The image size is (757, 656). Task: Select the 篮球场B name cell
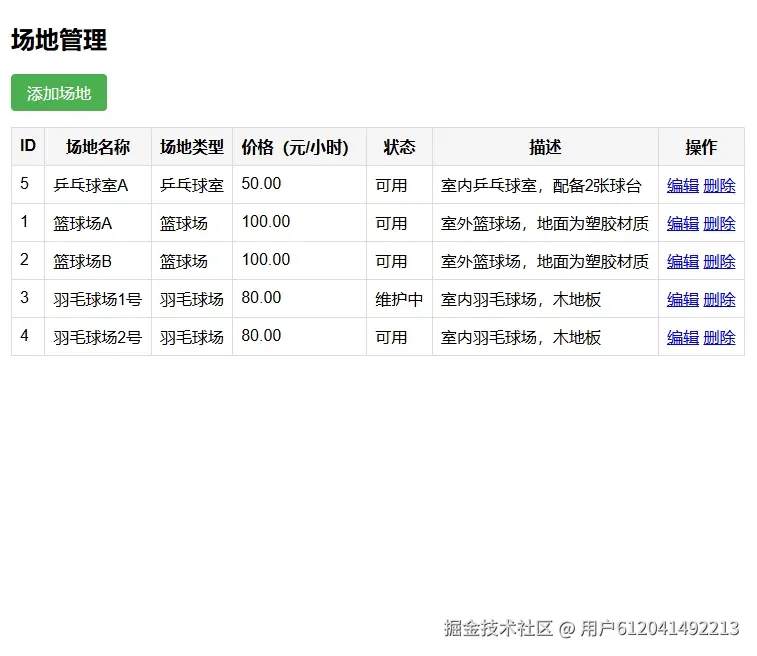(x=98, y=261)
